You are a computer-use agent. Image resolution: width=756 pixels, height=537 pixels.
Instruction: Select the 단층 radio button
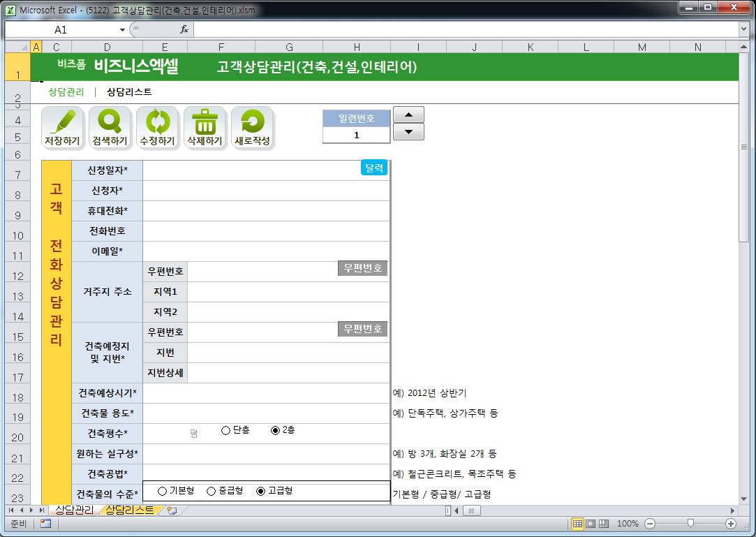[x=225, y=431]
